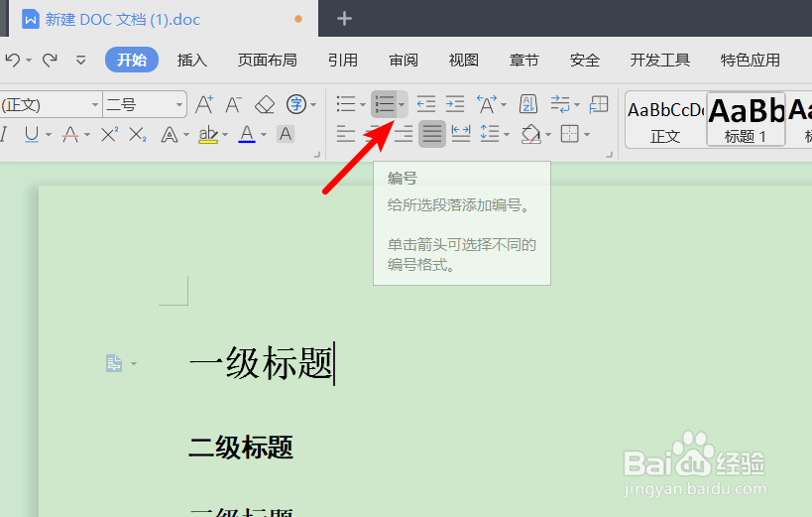This screenshot has width=812, height=517.
Task: Open the 开发工具 tab
Action: click(659, 61)
